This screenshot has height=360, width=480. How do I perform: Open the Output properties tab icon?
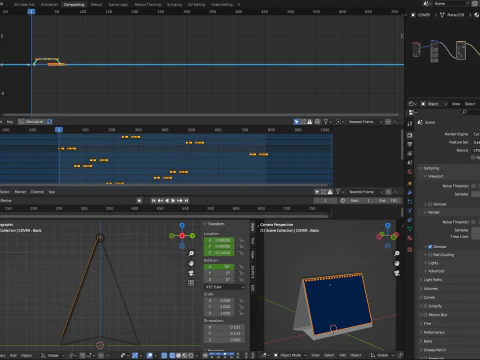click(410, 144)
